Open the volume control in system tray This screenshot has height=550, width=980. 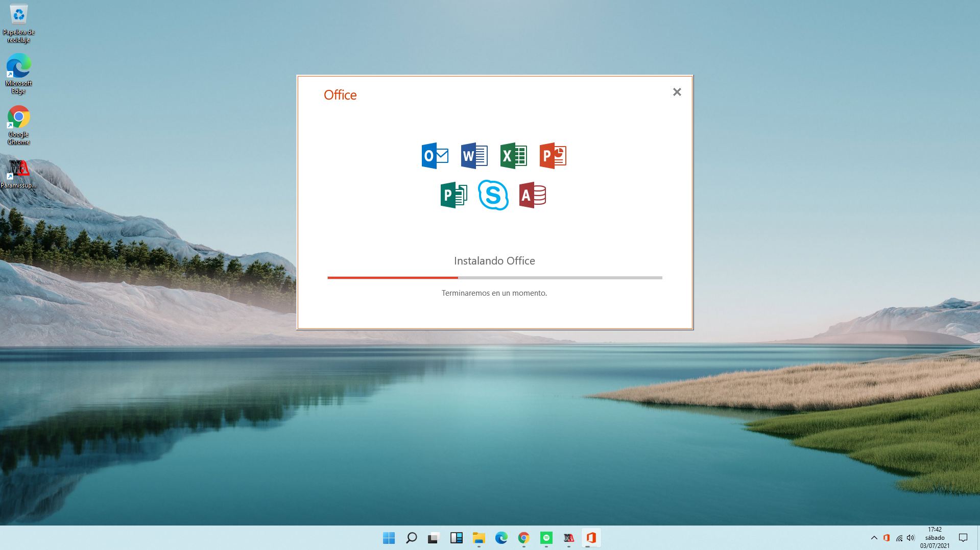[x=911, y=538]
